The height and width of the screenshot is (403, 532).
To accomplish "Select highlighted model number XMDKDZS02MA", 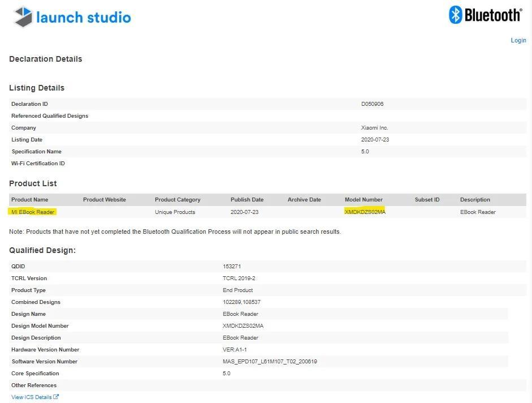I will point(365,212).
